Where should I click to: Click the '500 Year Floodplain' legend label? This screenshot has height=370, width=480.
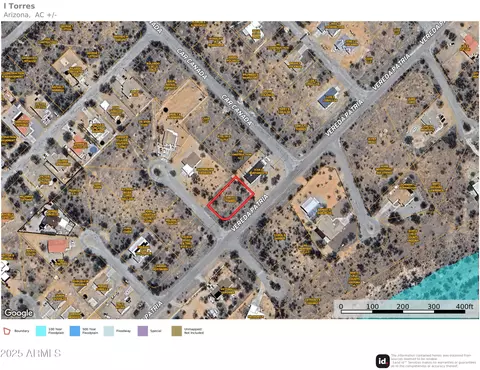[90, 331]
